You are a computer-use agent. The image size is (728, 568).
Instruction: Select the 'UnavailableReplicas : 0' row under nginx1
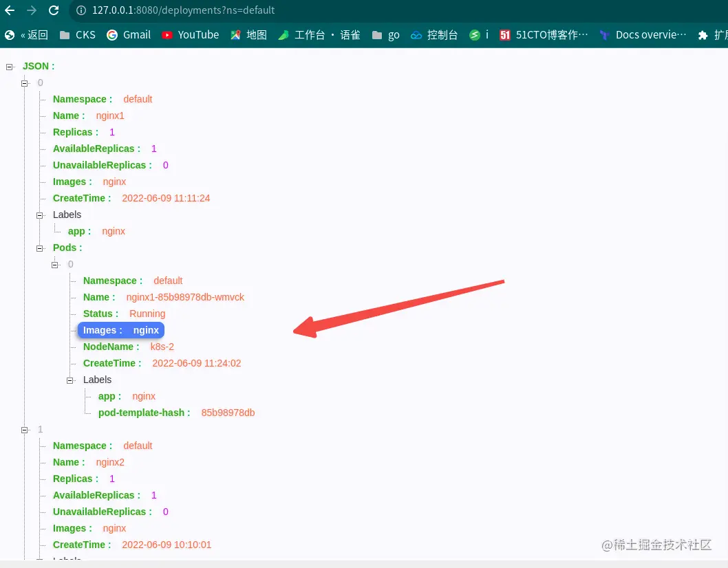(111, 165)
